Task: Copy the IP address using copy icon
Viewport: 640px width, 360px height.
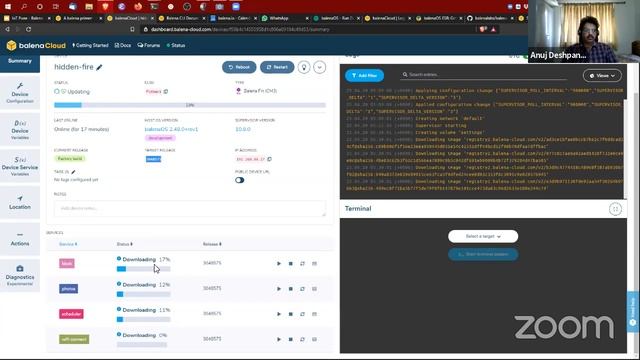Action: 269,159
